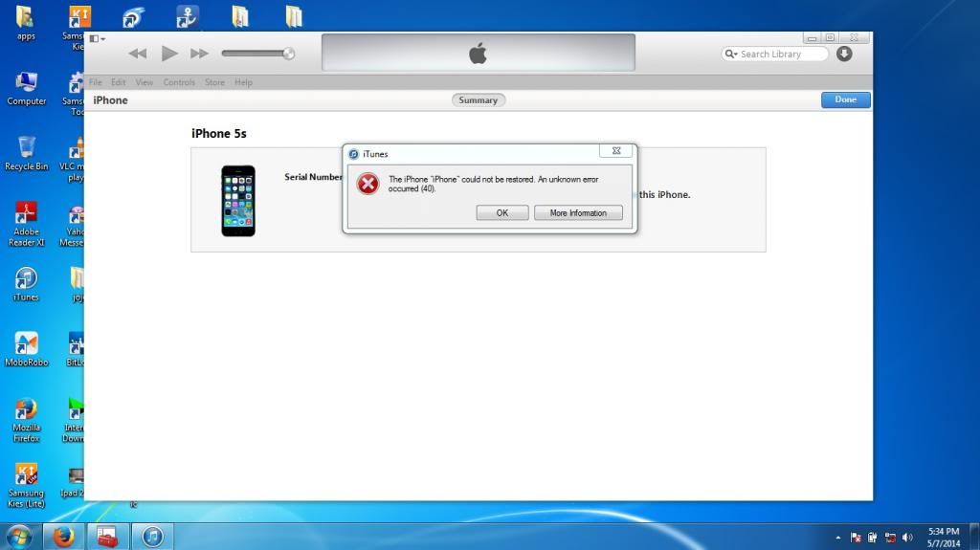Open the Store menu
This screenshot has height=550, width=980.
214,82
